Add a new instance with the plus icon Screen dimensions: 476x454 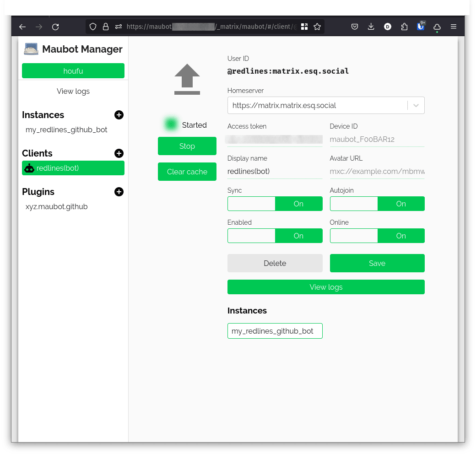[119, 115]
